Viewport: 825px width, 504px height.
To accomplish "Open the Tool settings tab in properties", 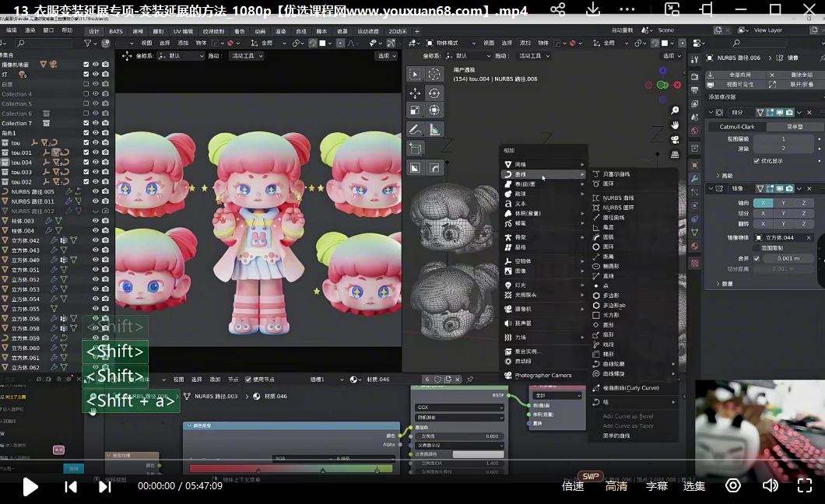I will (x=694, y=60).
